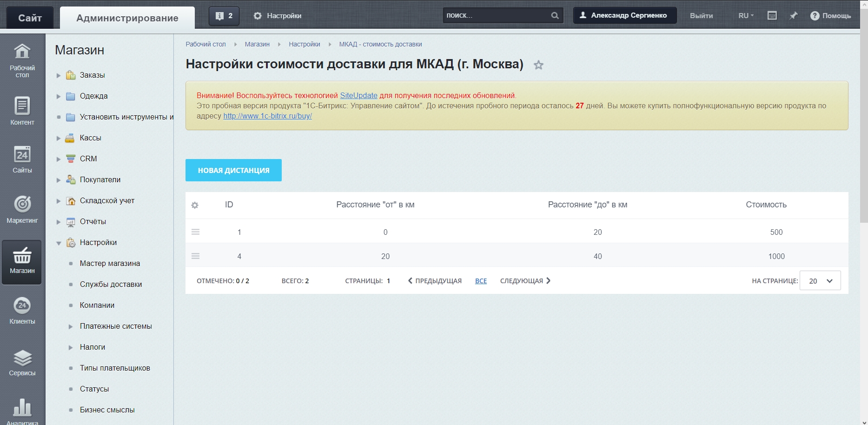Open row actions menu for ID 1
868x425 pixels.
(196, 232)
